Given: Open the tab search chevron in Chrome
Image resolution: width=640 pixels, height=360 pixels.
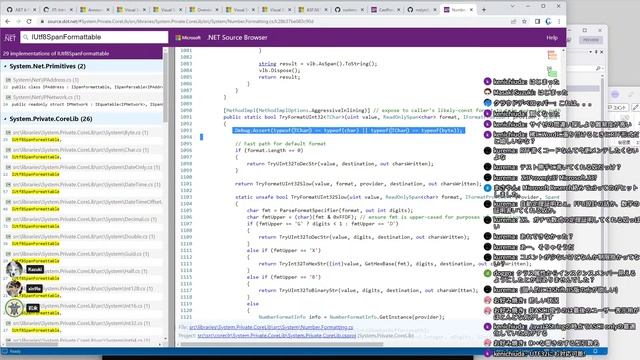Looking at the screenshot, I should point(513,6).
